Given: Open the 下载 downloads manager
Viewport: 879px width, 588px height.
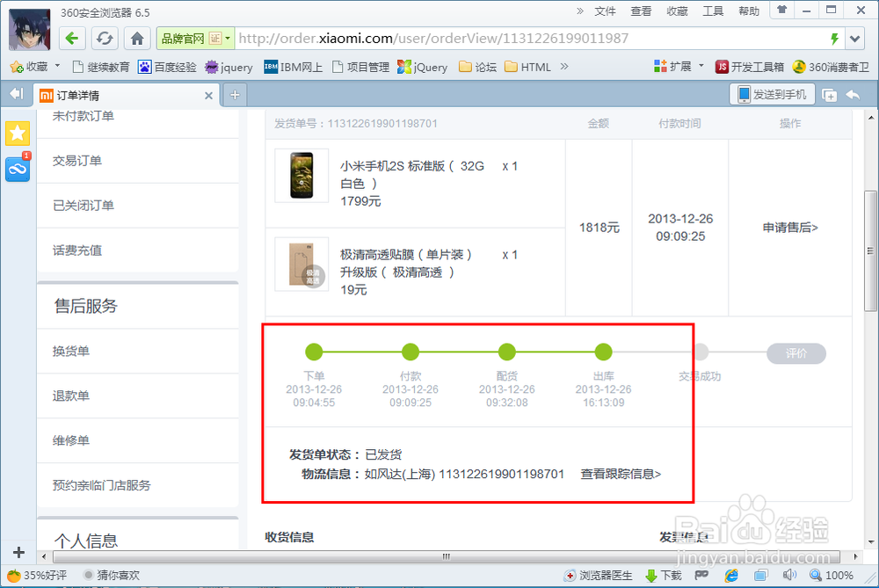Looking at the screenshot, I should point(665,576).
